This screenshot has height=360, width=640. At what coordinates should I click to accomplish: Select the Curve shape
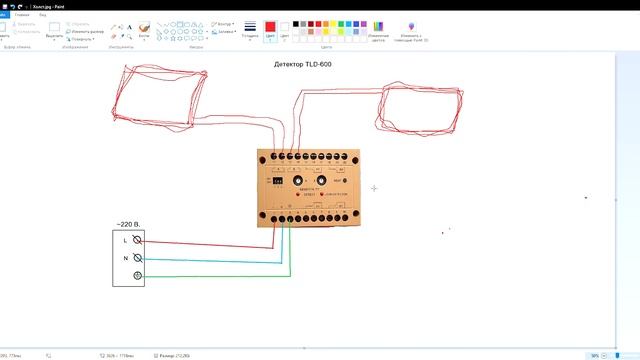(x=166, y=25)
